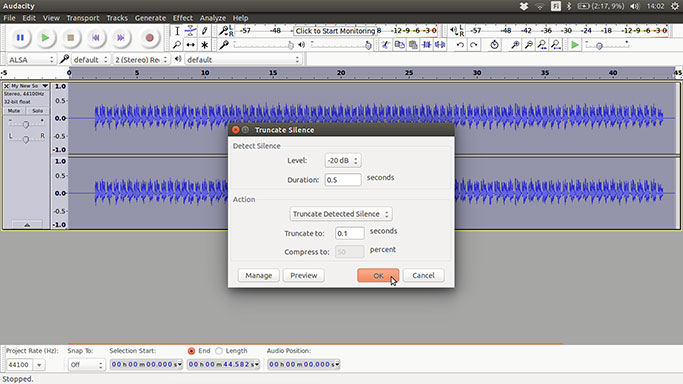Screen dimensions: 683x384
Task: Adjust the track gain slider
Action: (x=26, y=124)
